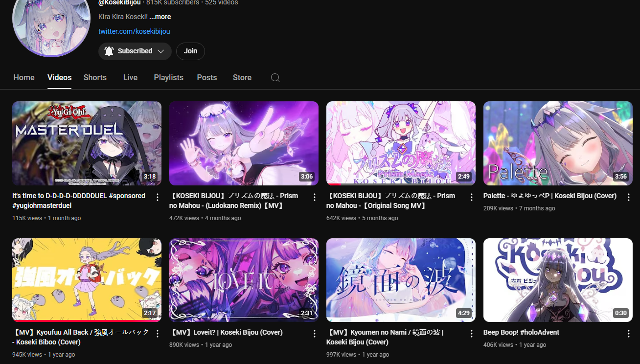This screenshot has width=640, height=364.
Task: Click the 2:49 duration badge
Action: (464, 177)
